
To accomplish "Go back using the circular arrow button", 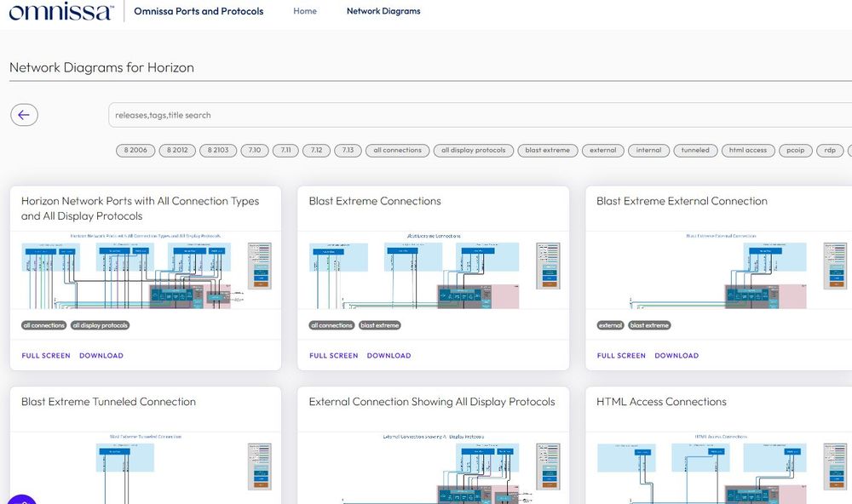I will point(24,115).
